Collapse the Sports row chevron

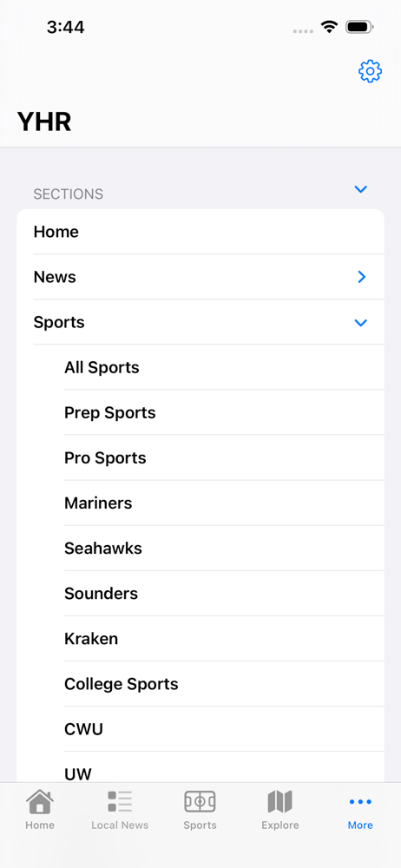click(360, 323)
